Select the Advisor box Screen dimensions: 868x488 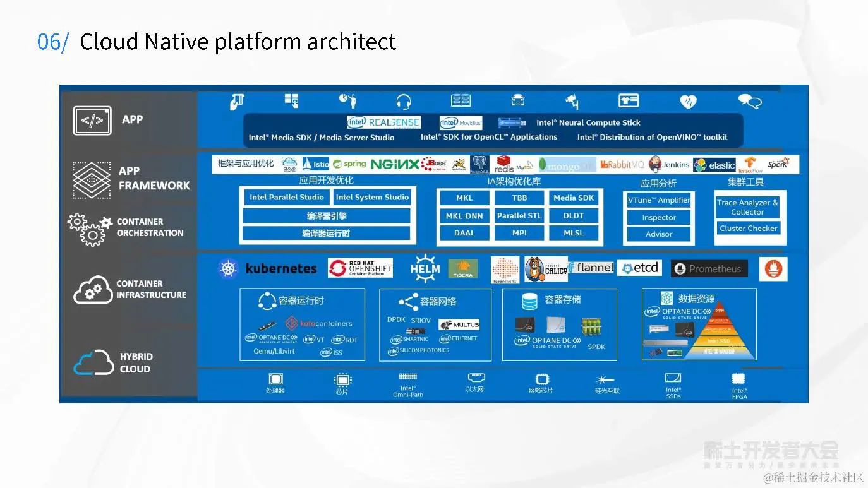(x=659, y=234)
